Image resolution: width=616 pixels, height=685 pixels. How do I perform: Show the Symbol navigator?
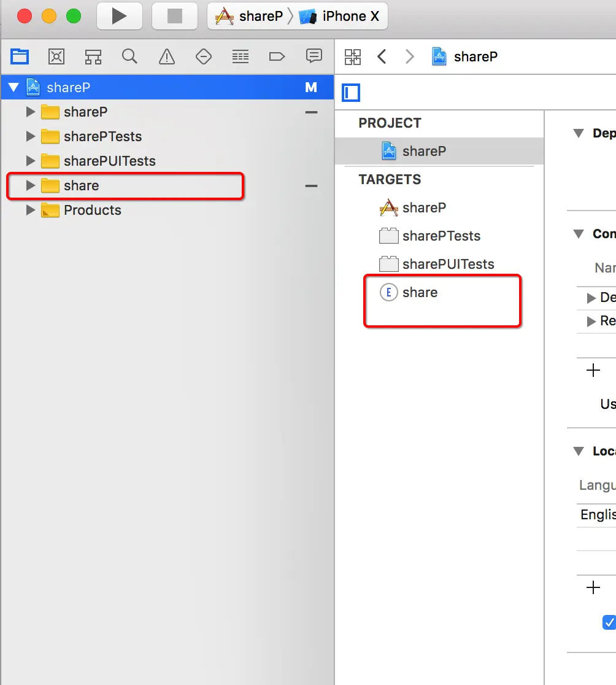93,56
